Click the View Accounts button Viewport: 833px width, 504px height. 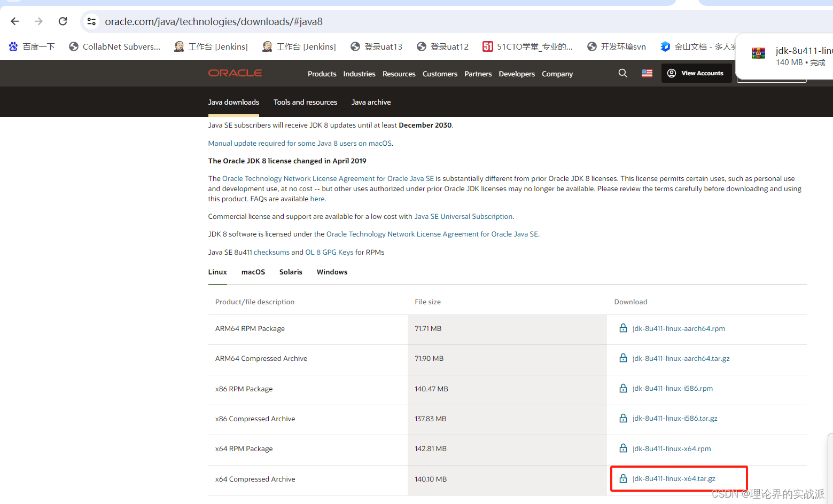pos(696,73)
